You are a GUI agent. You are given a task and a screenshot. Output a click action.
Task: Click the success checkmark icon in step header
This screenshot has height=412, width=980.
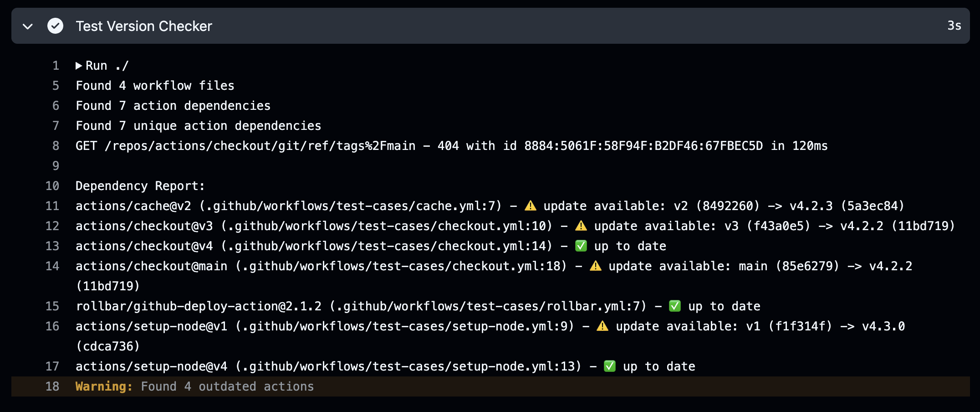click(x=56, y=26)
